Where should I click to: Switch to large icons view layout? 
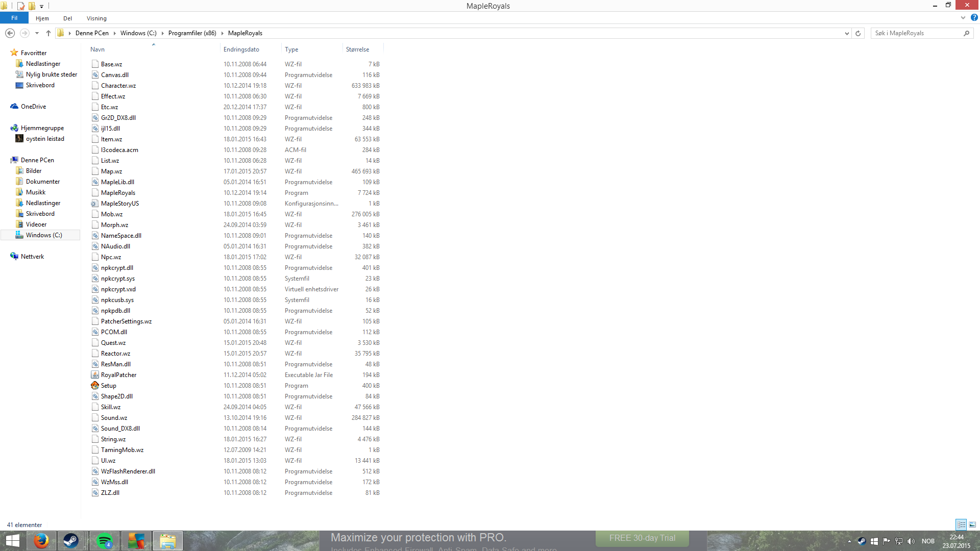click(972, 524)
